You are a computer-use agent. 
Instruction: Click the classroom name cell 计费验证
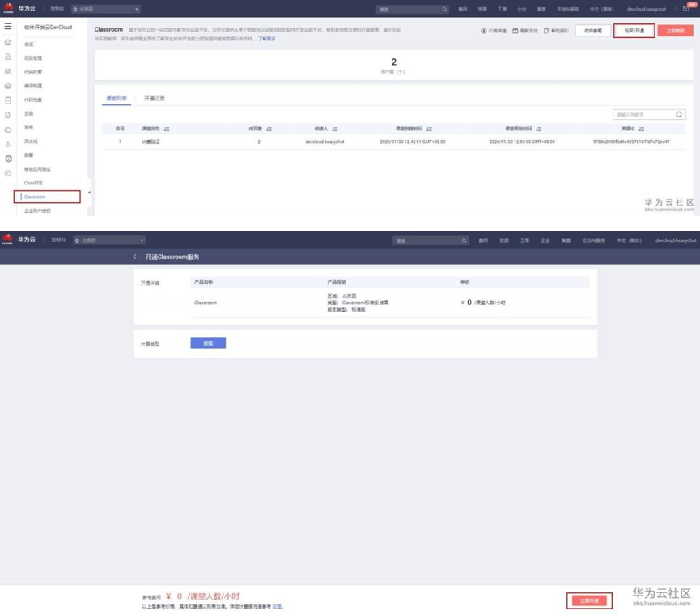click(151, 142)
